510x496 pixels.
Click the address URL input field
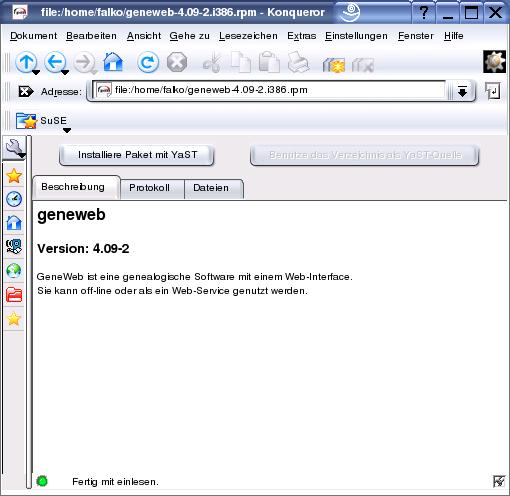click(269, 90)
